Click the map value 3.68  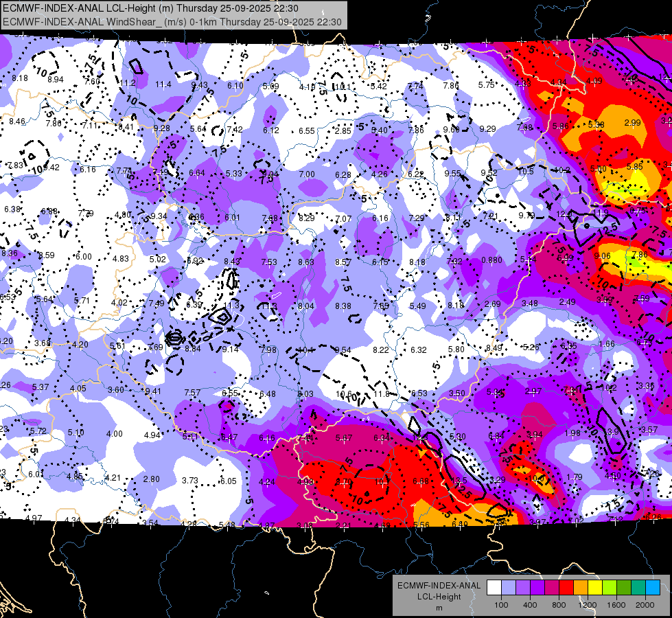point(43,343)
